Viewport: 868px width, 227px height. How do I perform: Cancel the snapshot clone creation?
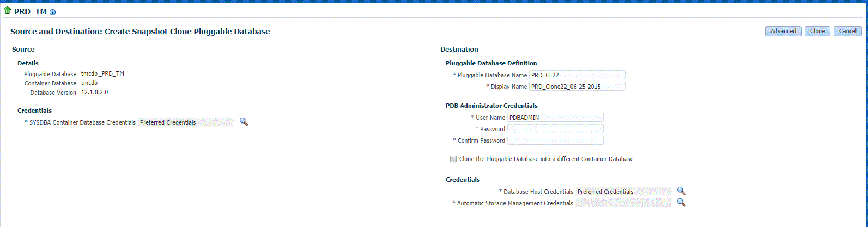pyautogui.click(x=847, y=32)
